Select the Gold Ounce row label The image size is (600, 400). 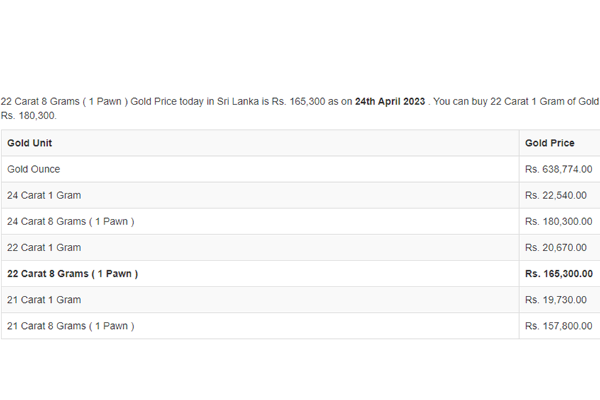(x=34, y=169)
